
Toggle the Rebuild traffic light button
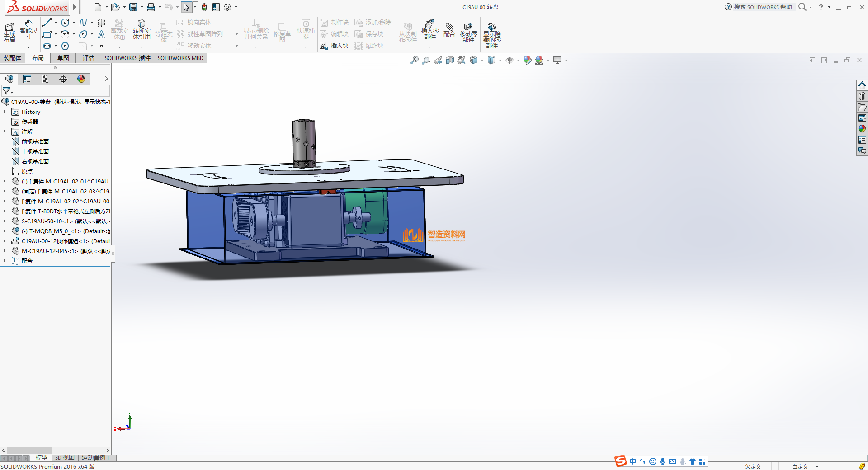204,7
